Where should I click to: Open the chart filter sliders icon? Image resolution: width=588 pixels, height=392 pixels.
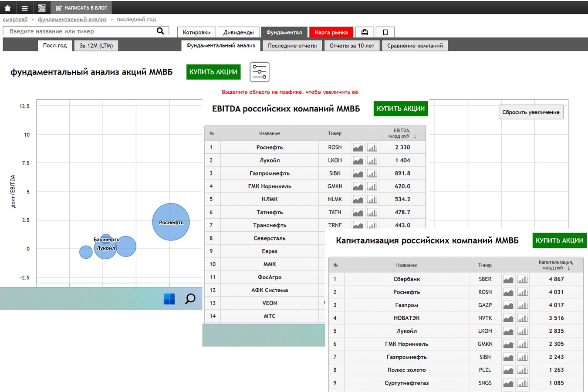point(260,72)
